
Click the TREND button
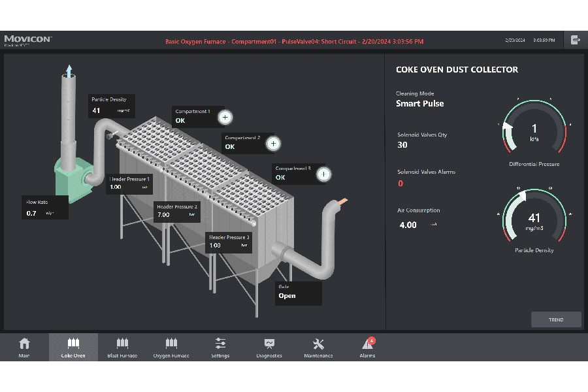[x=556, y=319]
